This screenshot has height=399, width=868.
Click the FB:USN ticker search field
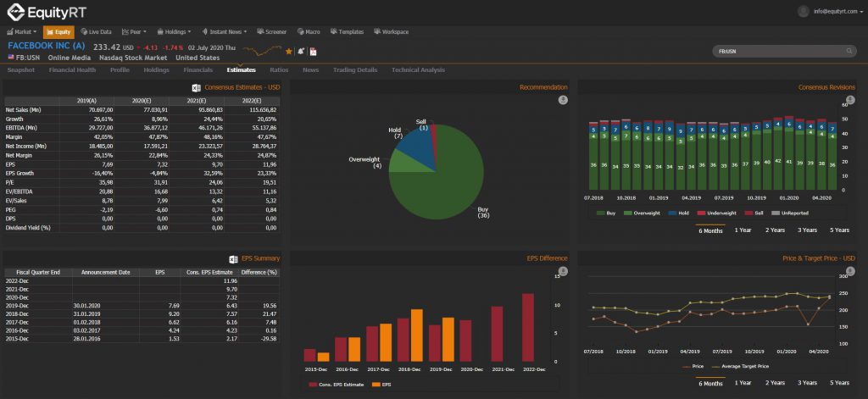point(784,52)
